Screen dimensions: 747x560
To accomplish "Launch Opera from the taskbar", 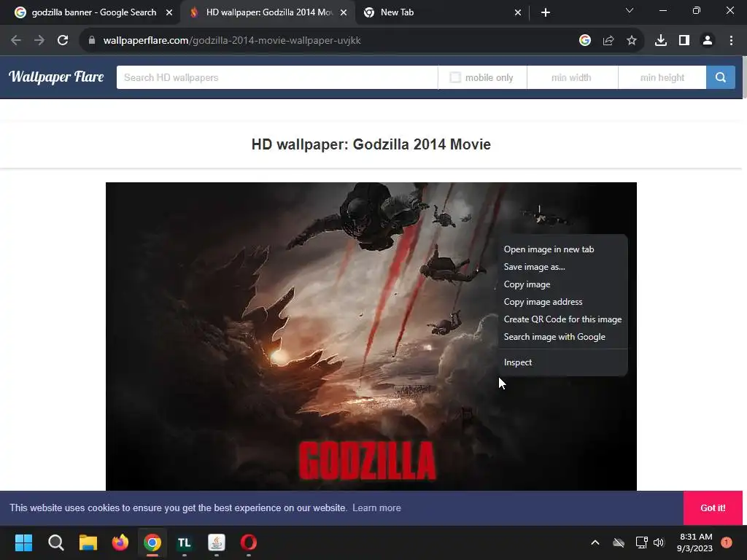I will 249,542.
